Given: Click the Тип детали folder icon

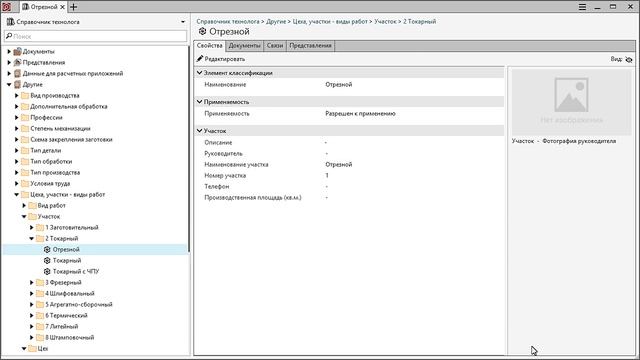Looking at the screenshot, I should (x=25, y=151).
